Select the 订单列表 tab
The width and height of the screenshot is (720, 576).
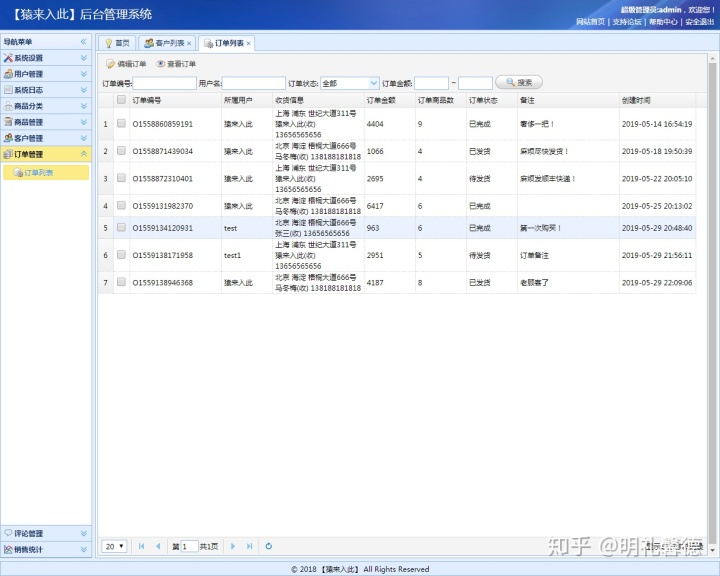226,43
